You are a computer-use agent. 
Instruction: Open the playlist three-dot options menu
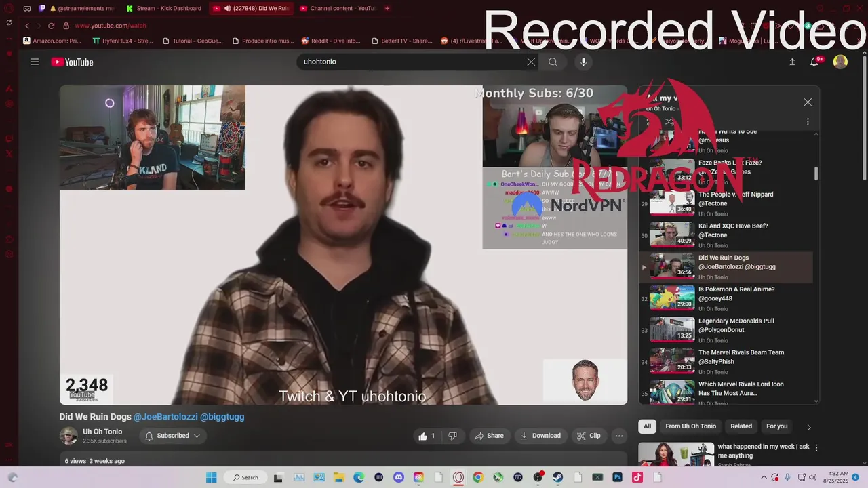pos(808,122)
